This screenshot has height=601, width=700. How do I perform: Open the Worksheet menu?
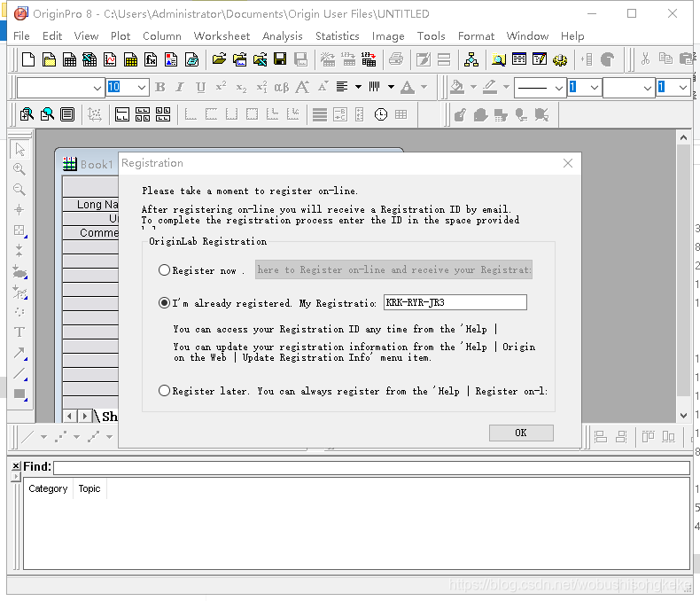(x=222, y=36)
